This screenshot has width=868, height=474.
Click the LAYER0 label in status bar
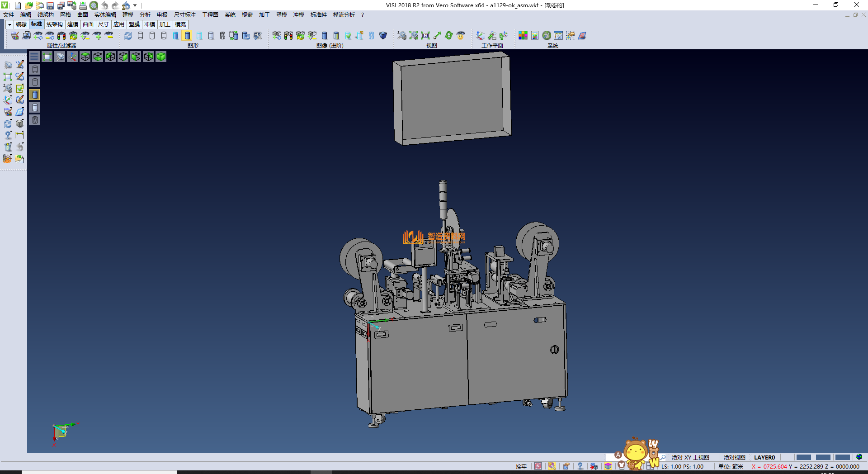pyautogui.click(x=764, y=457)
